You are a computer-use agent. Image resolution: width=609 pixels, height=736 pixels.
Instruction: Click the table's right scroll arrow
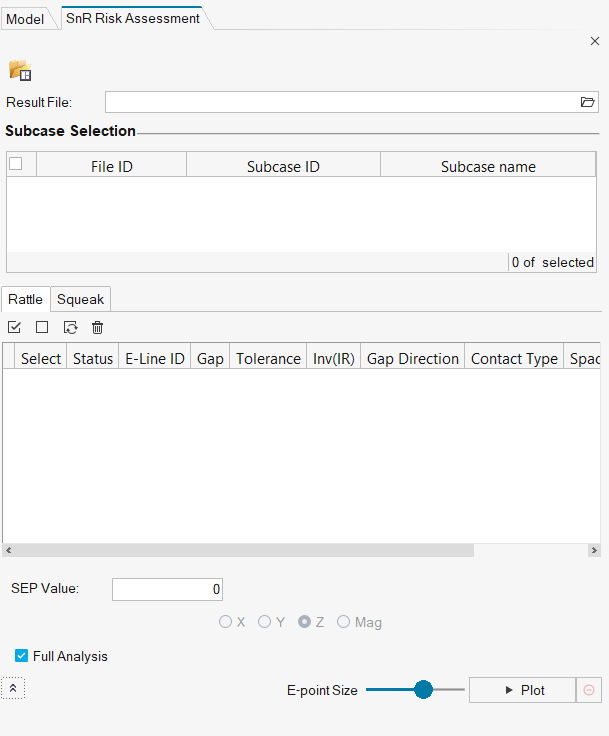point(594,550)
